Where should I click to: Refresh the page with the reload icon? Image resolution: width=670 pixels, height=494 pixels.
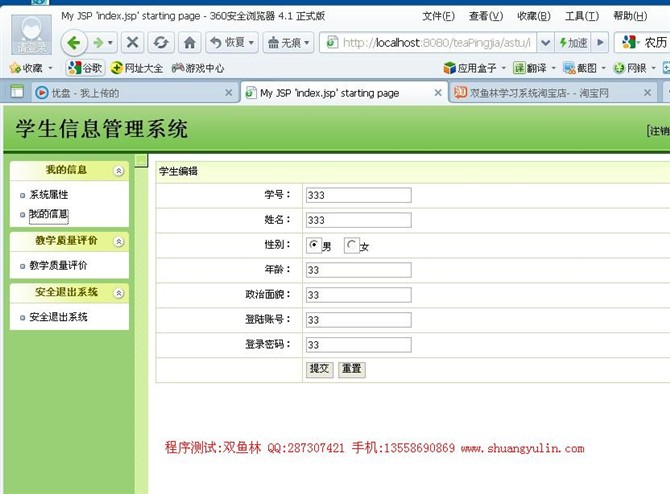(161, 43)
